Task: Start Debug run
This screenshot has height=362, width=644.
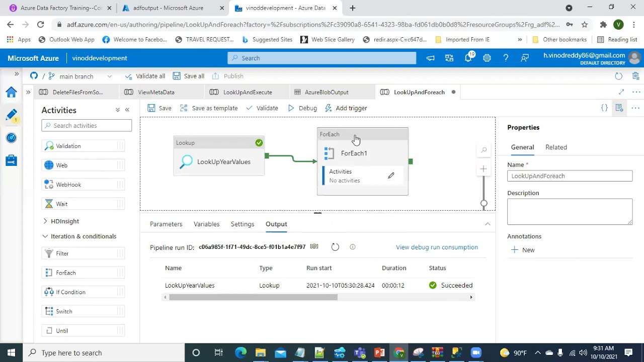Action: pos(302,108)
